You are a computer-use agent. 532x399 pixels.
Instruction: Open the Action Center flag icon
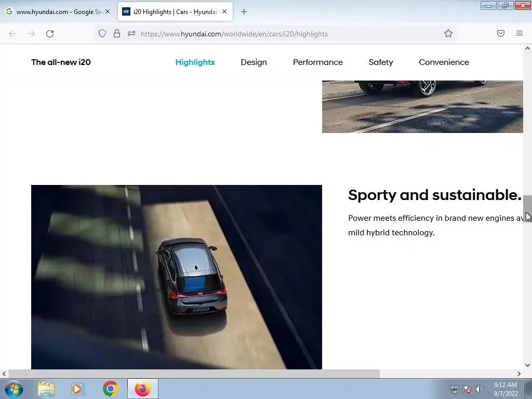(x=467, y=389)
